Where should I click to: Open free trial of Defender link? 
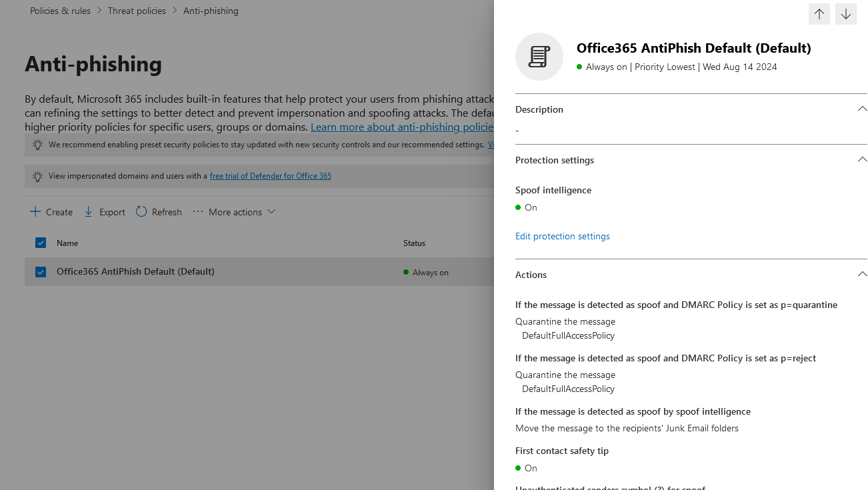270,176
